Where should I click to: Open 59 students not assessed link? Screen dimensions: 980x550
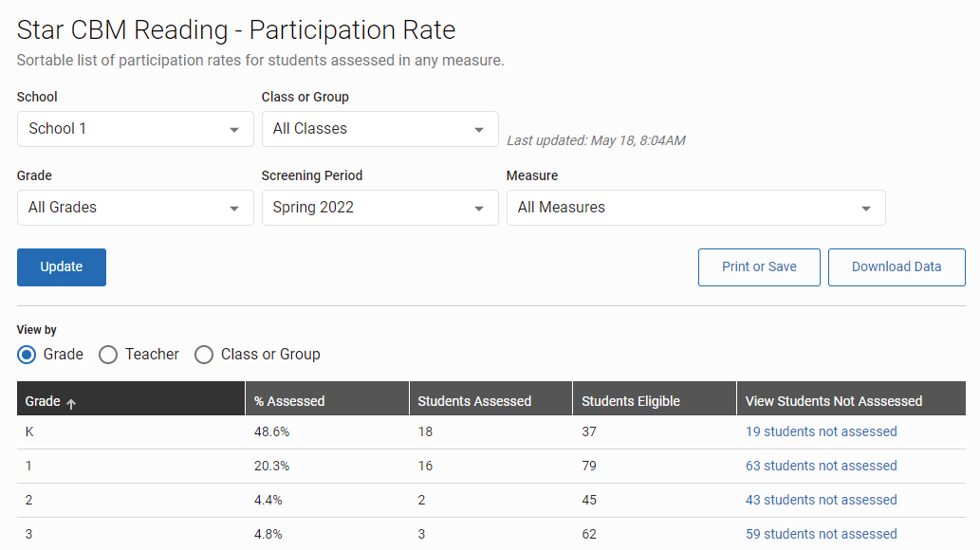tap(822, 535)
